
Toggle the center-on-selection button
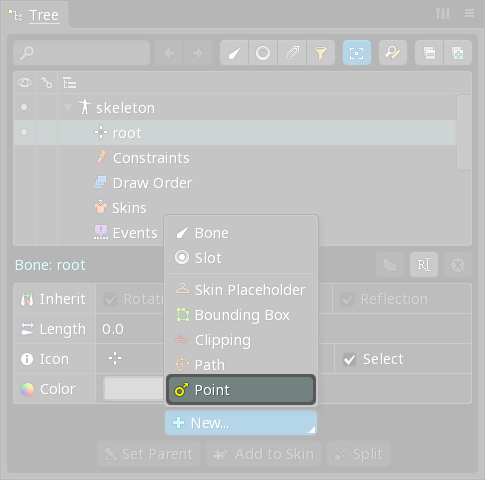pyautogui.click(x=357, y=53)
